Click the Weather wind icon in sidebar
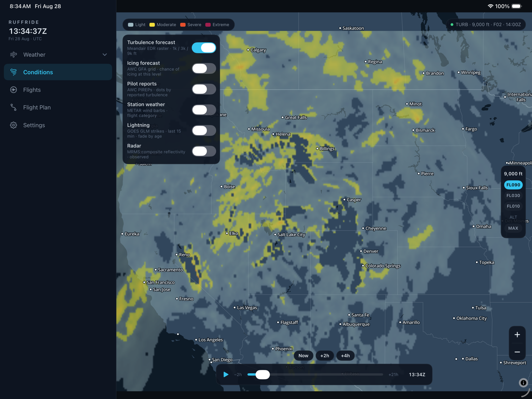This screenshot has width=532, height=399. pos(14,55)
